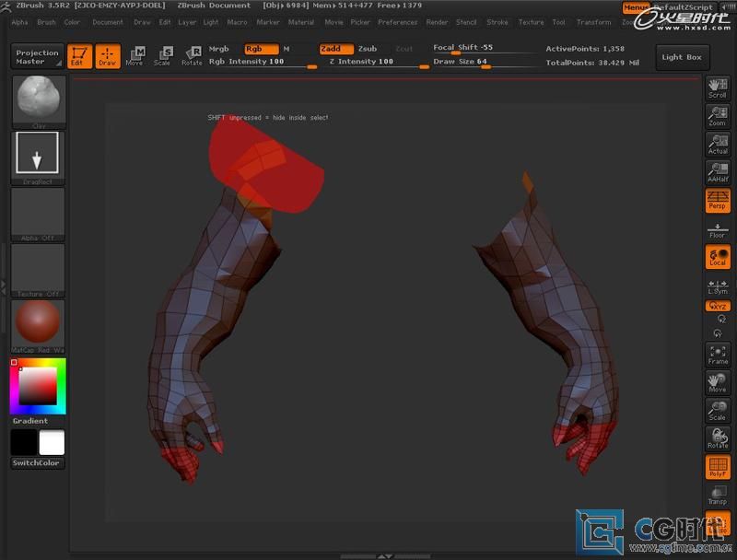Open the Transform menu
Viewport: 737px width, 560px height.
point(594,22)
